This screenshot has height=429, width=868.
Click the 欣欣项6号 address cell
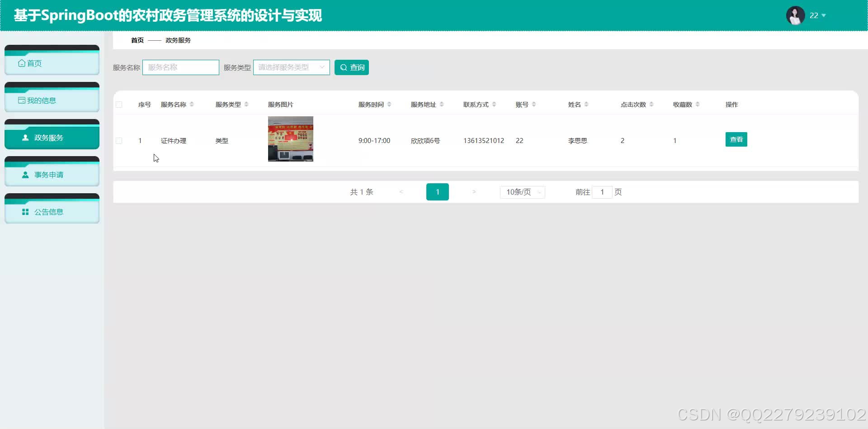(x=425, y=141)
